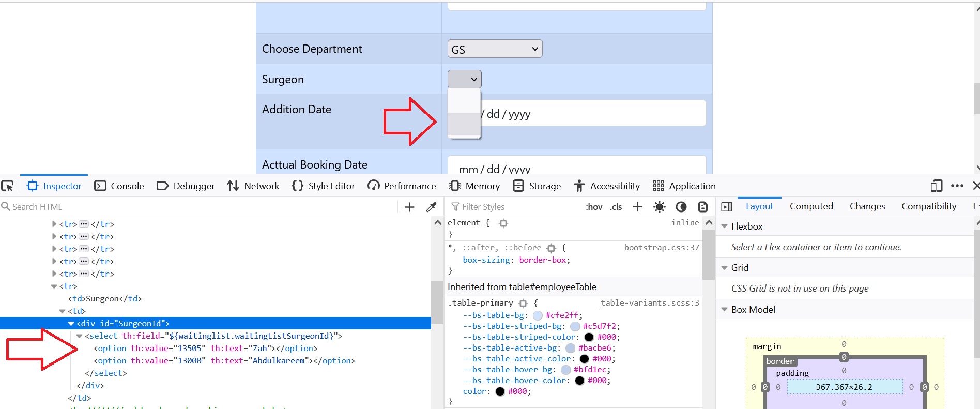Add new CSS rule icon
Viewport: 980px width, 409px height.
click(x=637, y=207)
